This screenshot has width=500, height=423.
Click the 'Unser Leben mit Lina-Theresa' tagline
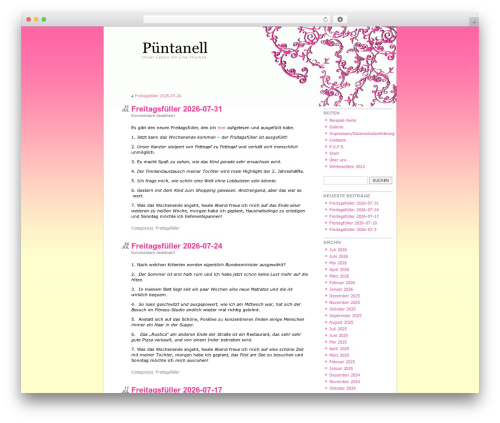174,57
